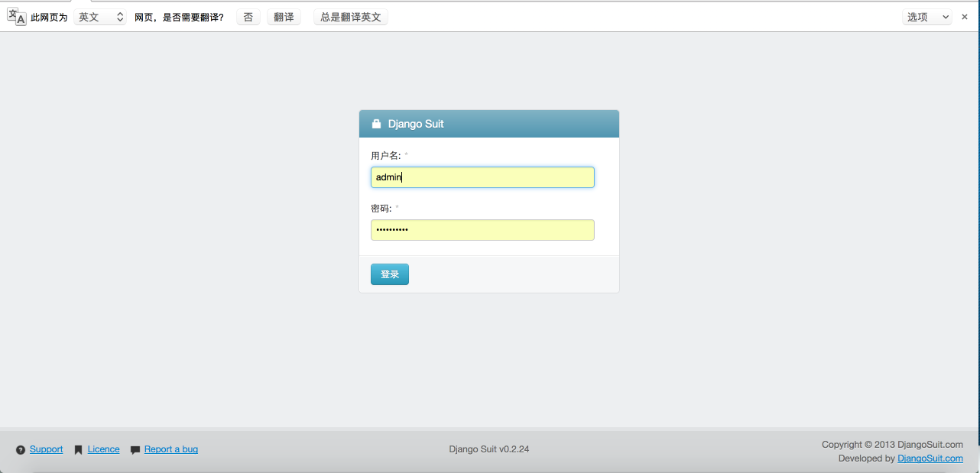The image size is (980, 473).
Task: Click the Support question mark icon
Action: click(x=21, y=450)
